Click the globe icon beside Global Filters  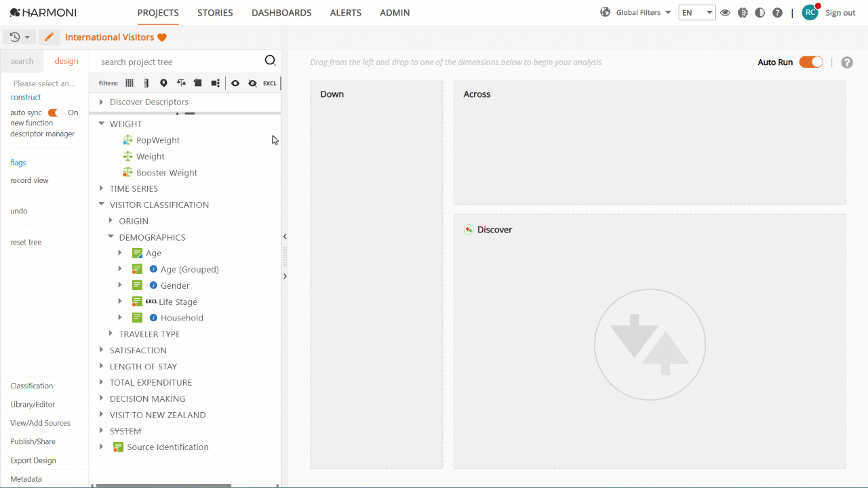606,12
